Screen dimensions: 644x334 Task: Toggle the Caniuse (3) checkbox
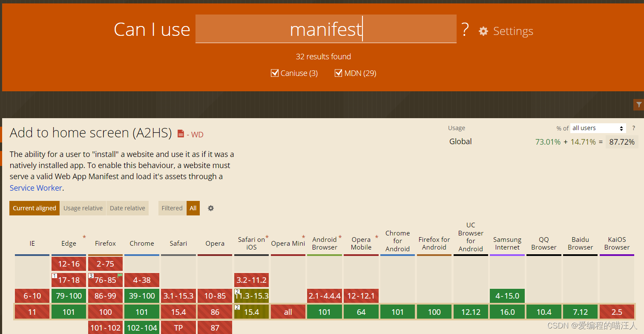275,73
